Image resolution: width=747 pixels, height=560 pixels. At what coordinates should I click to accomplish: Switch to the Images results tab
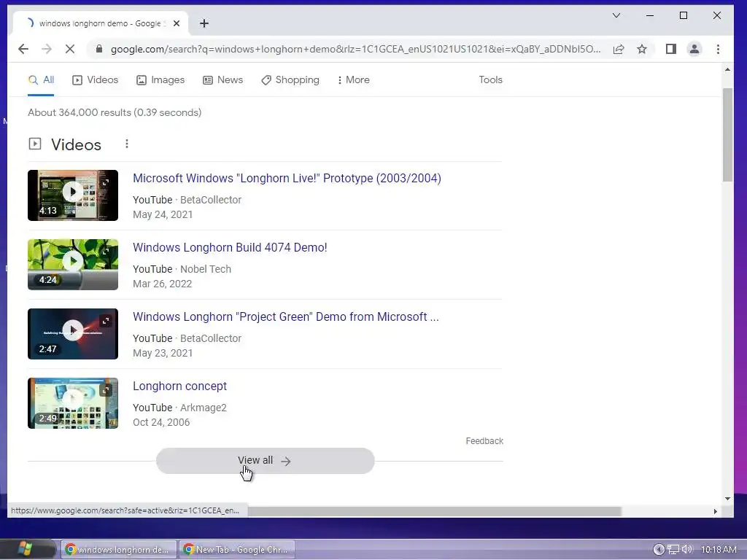pos(160,79)
